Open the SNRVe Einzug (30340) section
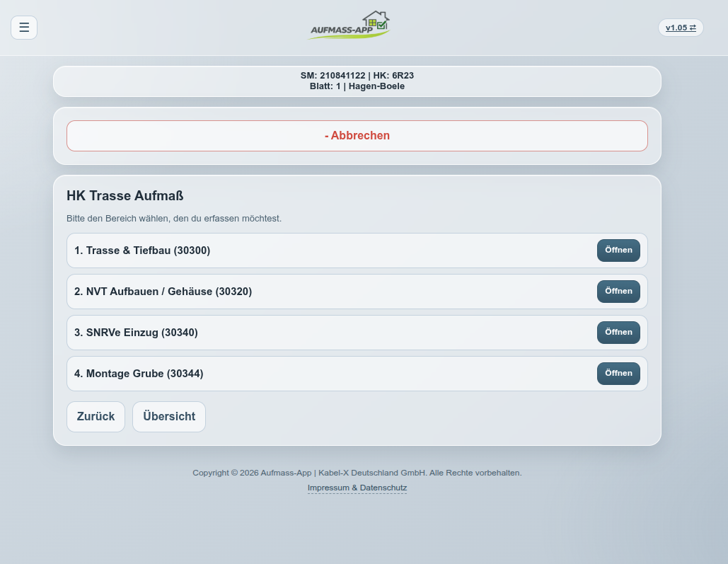 coord(618,333)
